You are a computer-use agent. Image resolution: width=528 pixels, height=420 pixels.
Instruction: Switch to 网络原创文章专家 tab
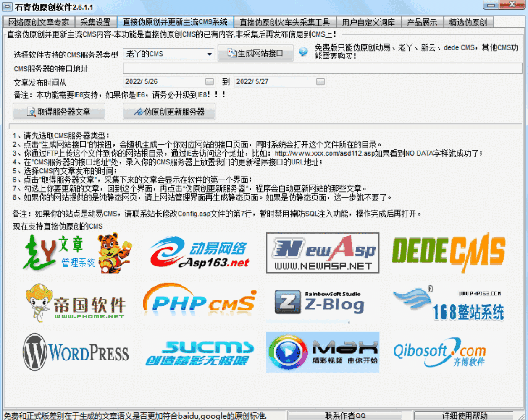(39, 22)
